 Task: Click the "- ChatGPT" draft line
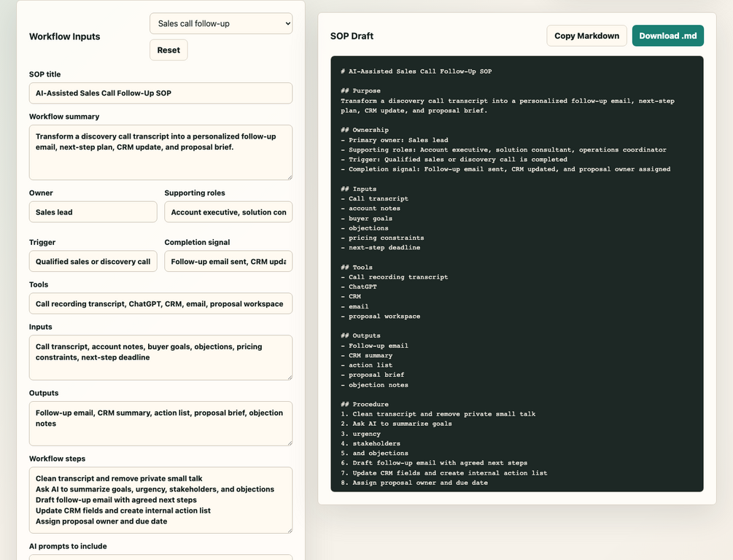359,287
